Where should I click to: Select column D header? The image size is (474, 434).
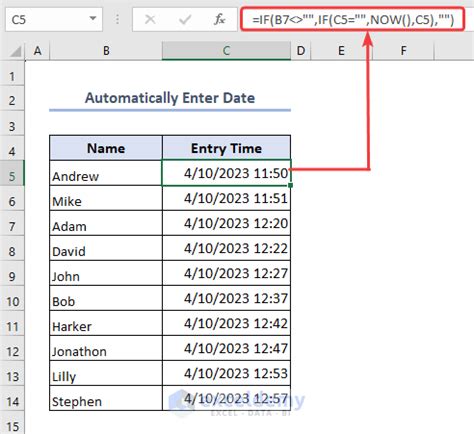click(301, 51)
